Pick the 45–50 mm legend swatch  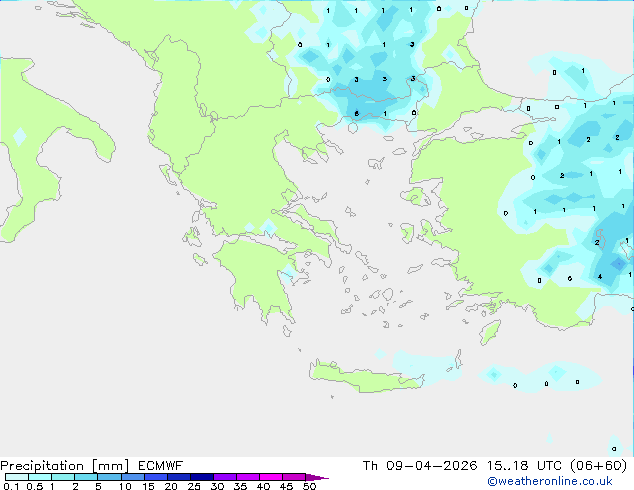tap(294, 477)
